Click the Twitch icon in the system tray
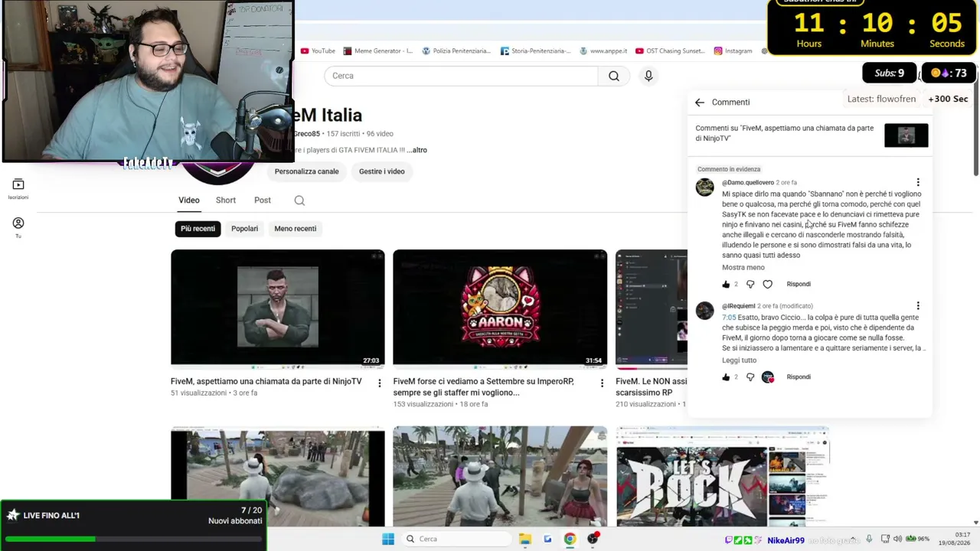Image resolution: width=980 pixels, height=551 pixels. point(728,540)
